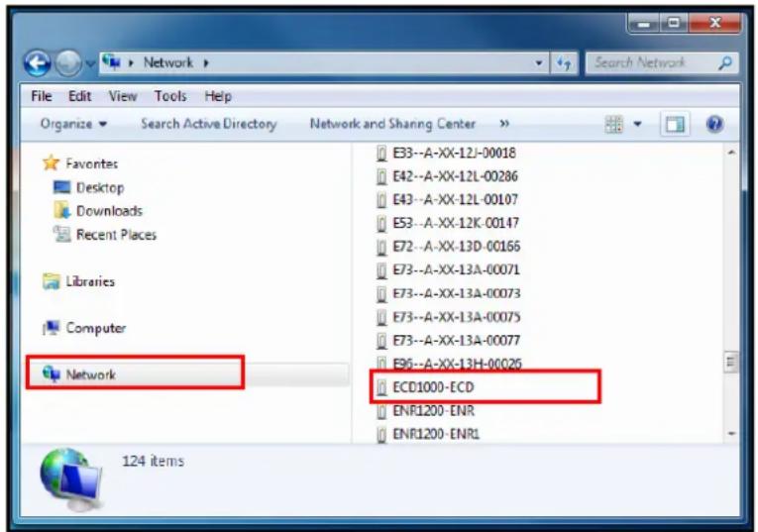
Task: Open the Organize dropdown
Action: click(73, 124)
